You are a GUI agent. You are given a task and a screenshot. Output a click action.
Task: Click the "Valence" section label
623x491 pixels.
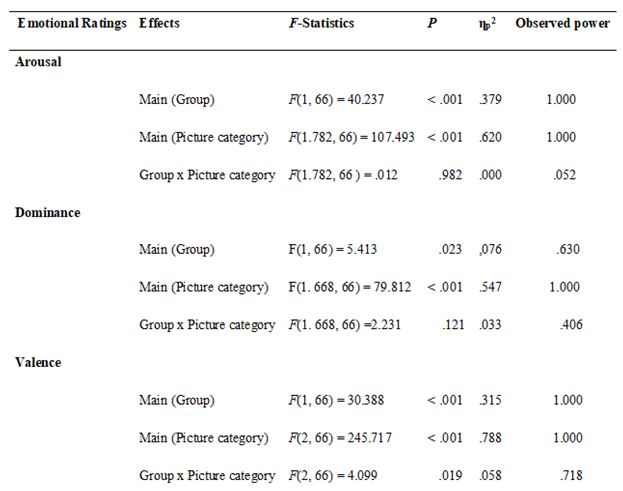[39, 362]
